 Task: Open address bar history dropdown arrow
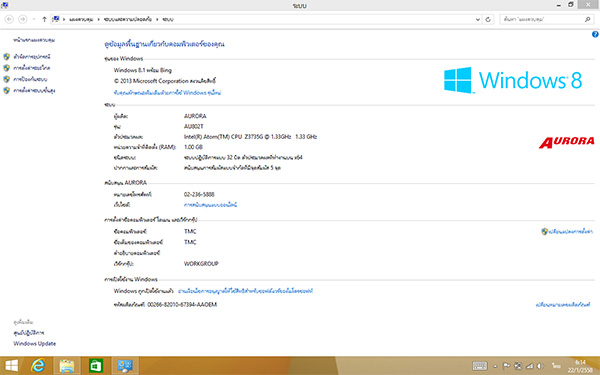478,19
